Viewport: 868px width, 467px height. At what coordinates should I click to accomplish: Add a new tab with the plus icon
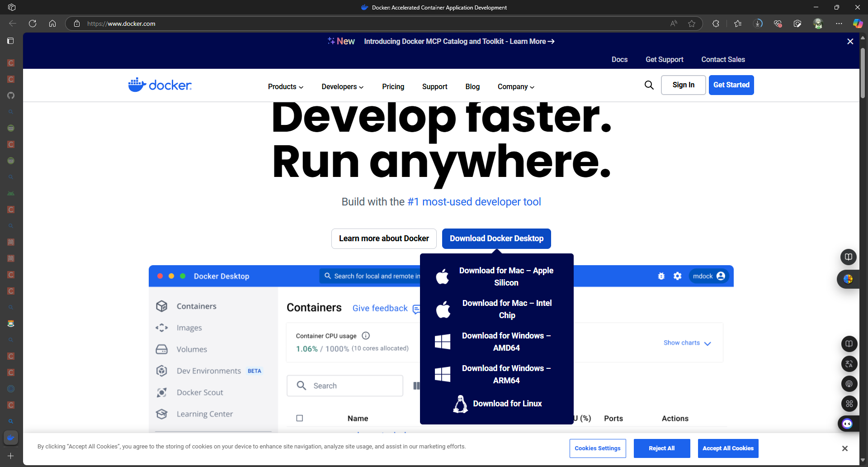(x=11, y=456)
